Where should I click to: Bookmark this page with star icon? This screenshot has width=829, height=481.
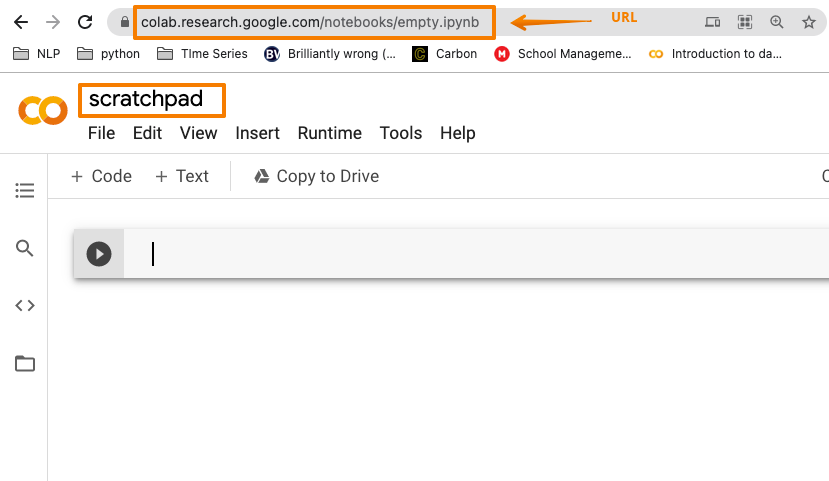[808, 22]
